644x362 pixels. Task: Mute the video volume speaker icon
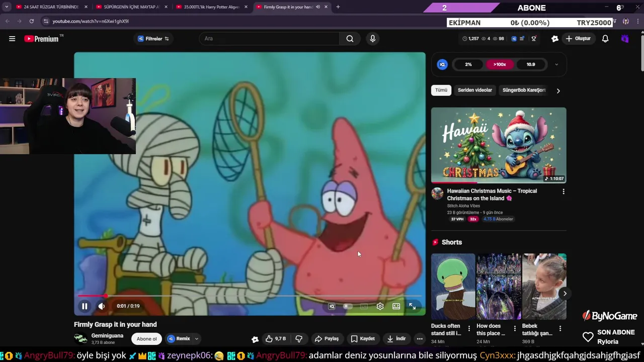click(102, 306)
